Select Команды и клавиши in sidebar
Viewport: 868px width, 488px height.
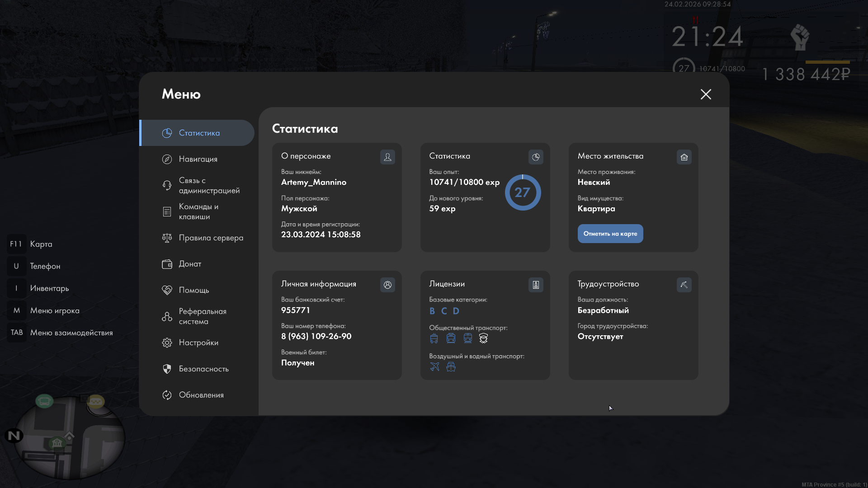pyautogui.click(x=198, y=211)
